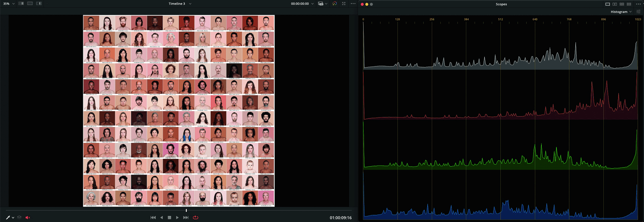Expand the 00:00:00:00 timecode options menu
The height and width of the screenshot is (222, 644).
point(312,4)
